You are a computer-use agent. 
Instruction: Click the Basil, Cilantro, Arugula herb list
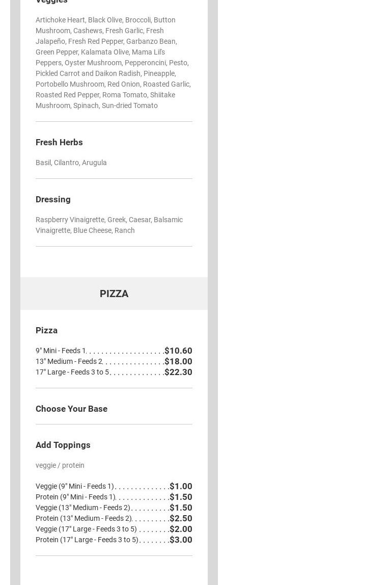71,163
